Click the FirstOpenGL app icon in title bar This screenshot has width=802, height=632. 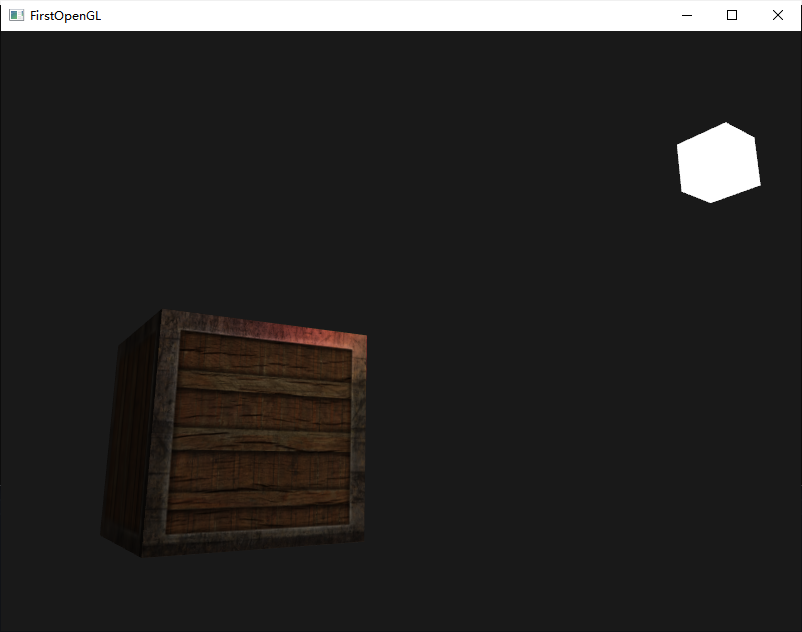[x=16, y=15]
